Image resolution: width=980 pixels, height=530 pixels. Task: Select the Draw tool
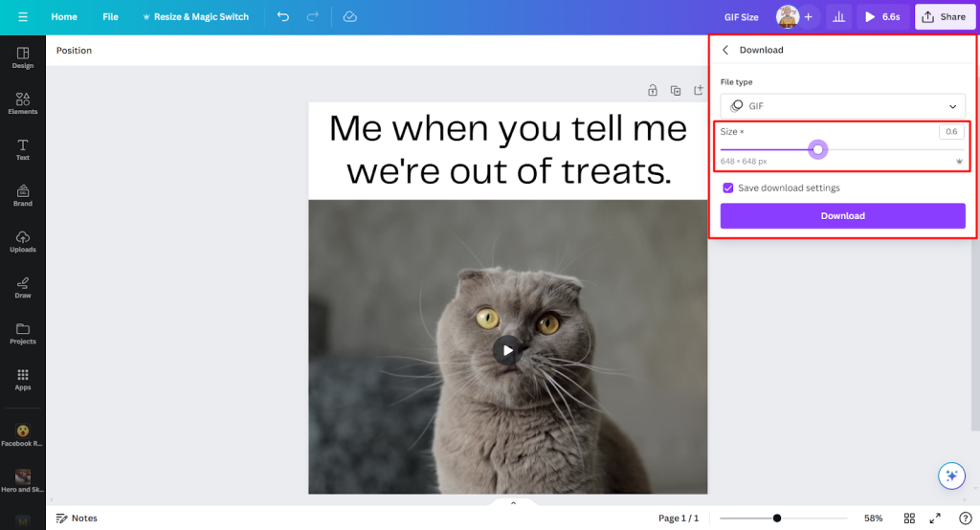point(23,288)
